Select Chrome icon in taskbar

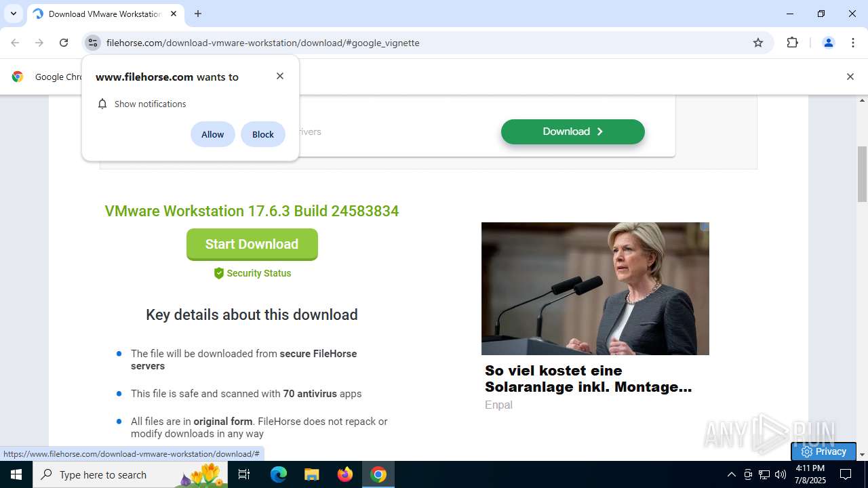point(378,474)
